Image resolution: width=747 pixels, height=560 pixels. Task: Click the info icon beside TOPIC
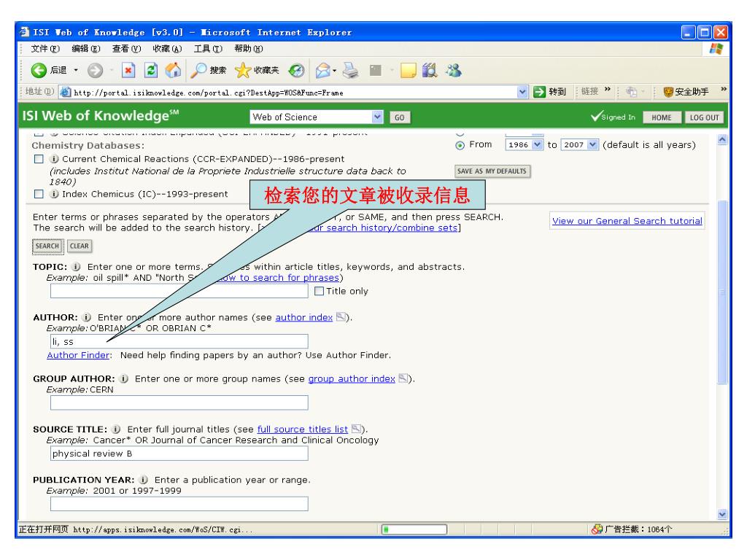(76, 267)
